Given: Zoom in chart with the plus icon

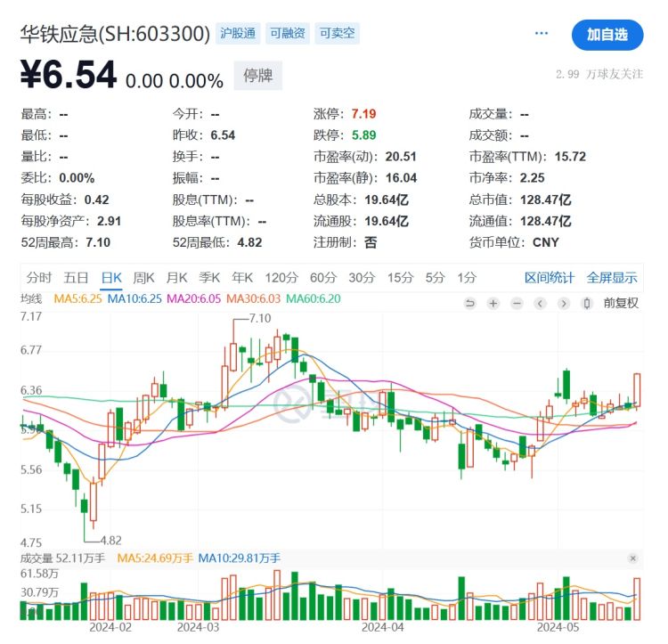Looking at the screenshot, I should [493, 303].
